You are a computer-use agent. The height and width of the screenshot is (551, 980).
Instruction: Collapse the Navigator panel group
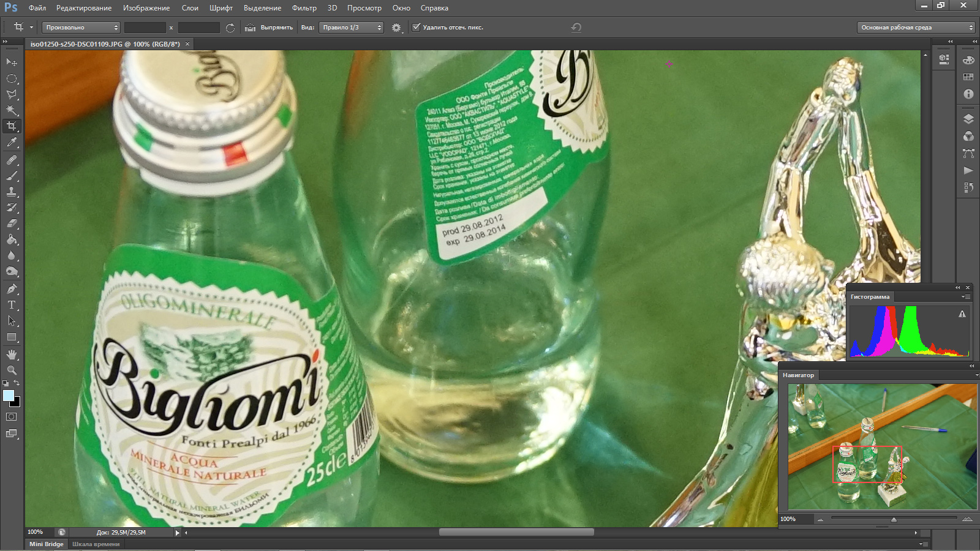pos(971,366)
